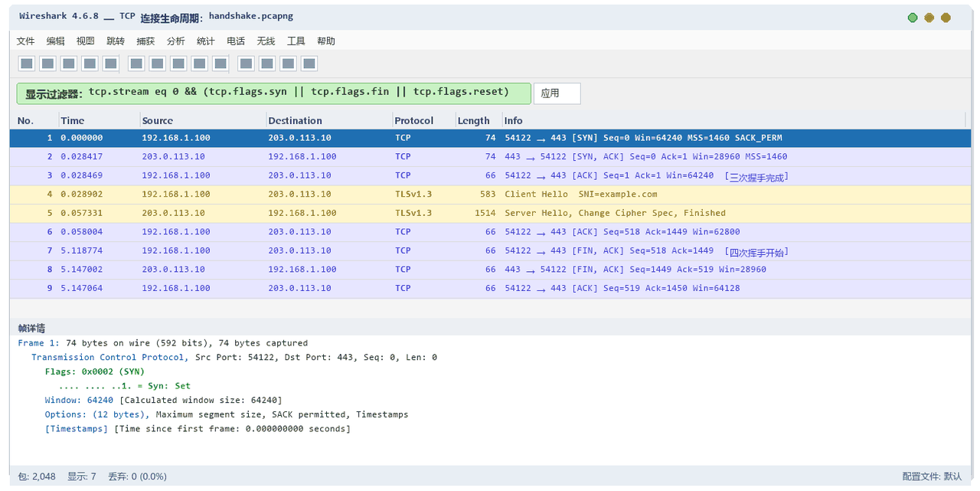This screenshot has height=491, width=980.
Task: Select packet 6 with Ack=1449 Win=62800
Action: pyautogui.click(x=490, y=231)
